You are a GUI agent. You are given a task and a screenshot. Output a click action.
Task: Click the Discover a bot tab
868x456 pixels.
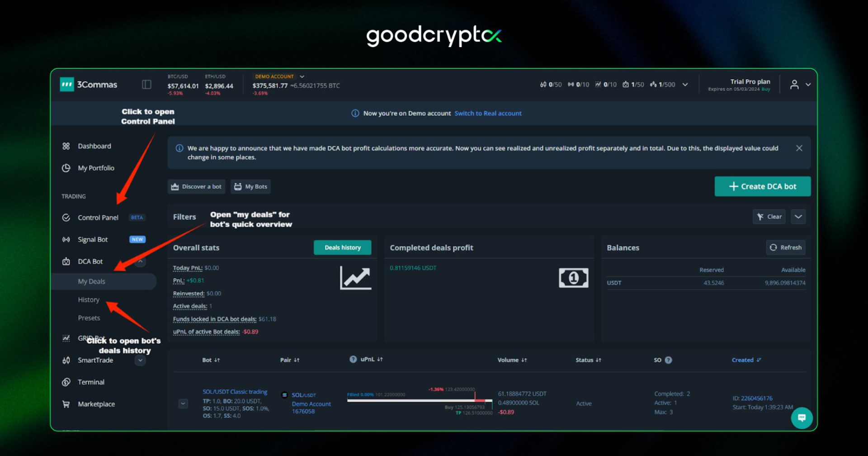click(x=196, y=186)
